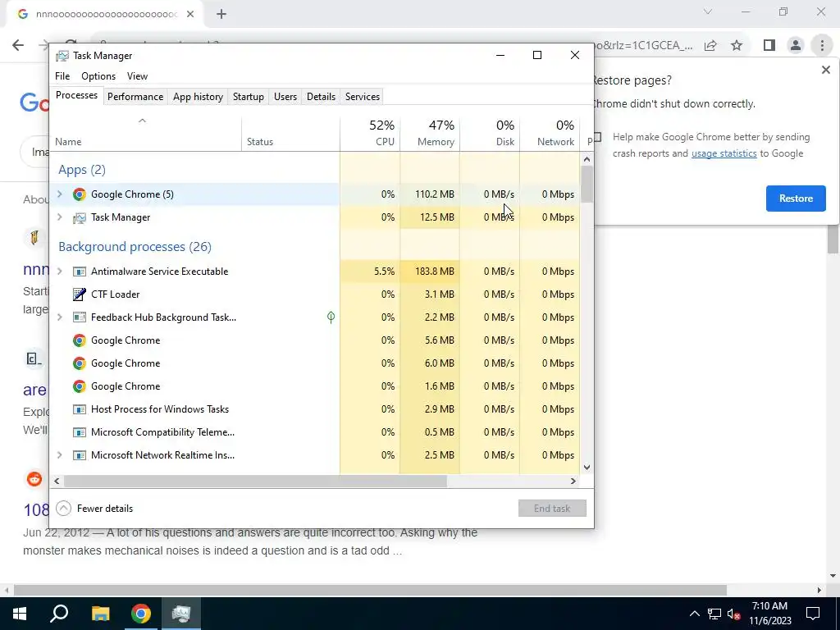Click the Task Manager row icon under Apps
The image size is (840, 630).
(80, 217)
